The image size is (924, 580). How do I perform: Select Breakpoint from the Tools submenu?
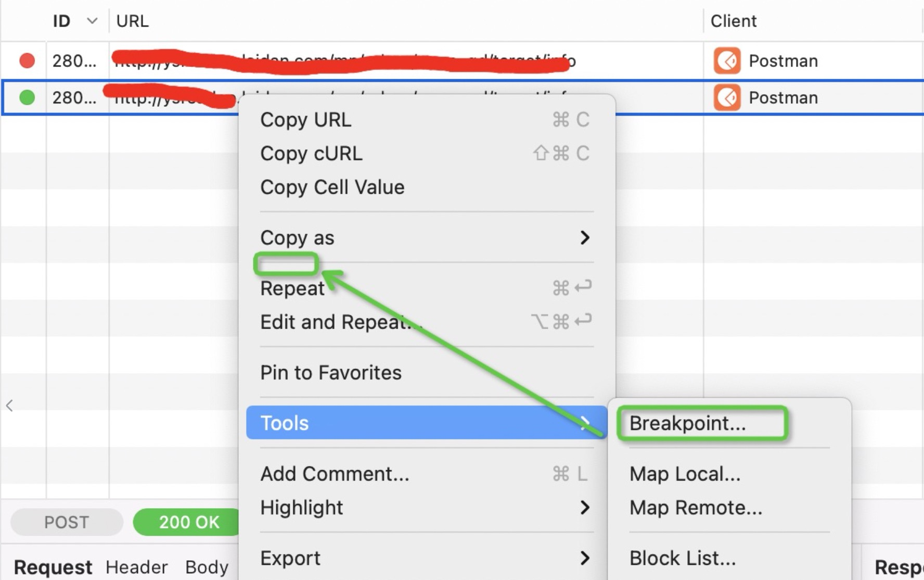687,423
